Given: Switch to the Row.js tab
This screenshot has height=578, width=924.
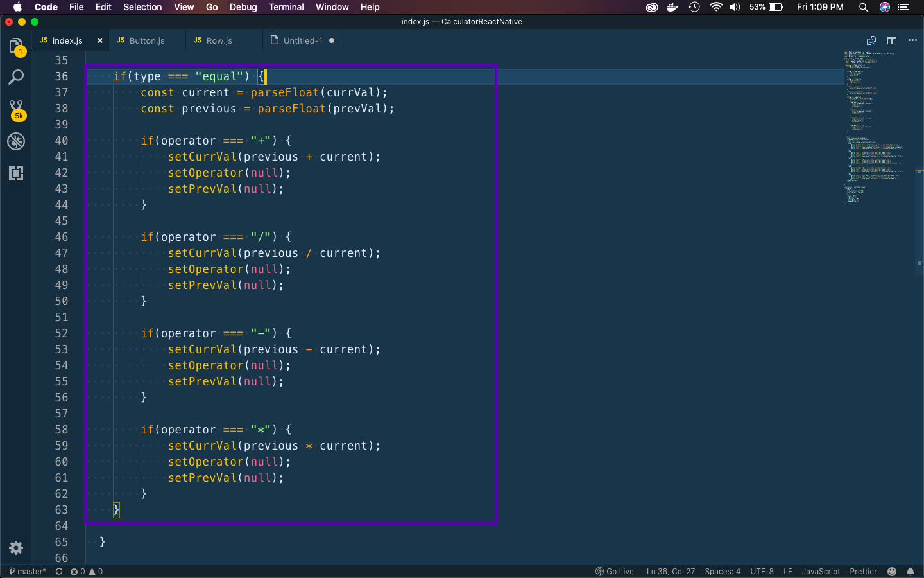Looking at the screenshot, I should coord(219,40).
